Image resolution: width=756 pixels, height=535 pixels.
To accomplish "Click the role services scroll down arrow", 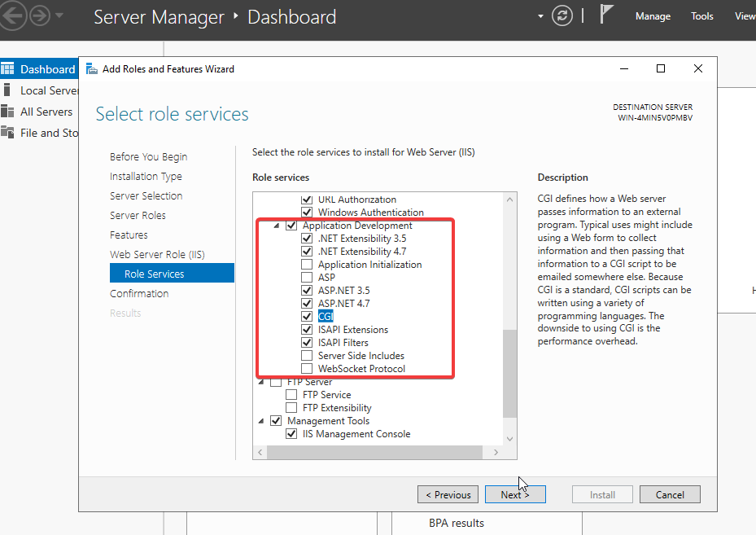I will 509,439.
